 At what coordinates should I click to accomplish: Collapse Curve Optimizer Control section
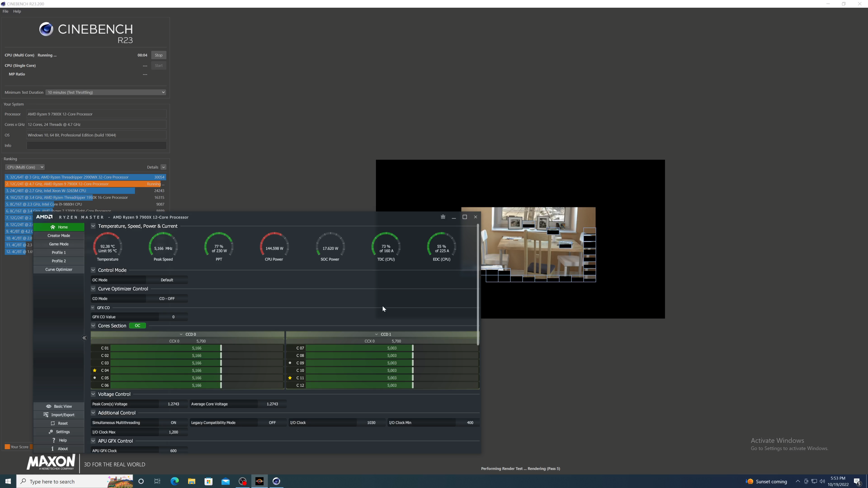93,289
